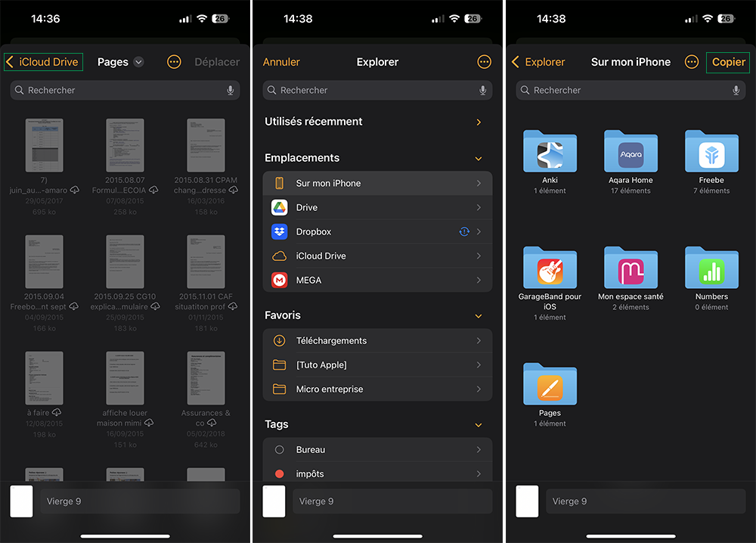The width and height of the screenshot is (756, 543).
Task: Collapse the Favoris section
Action: [x=478, y=316]
